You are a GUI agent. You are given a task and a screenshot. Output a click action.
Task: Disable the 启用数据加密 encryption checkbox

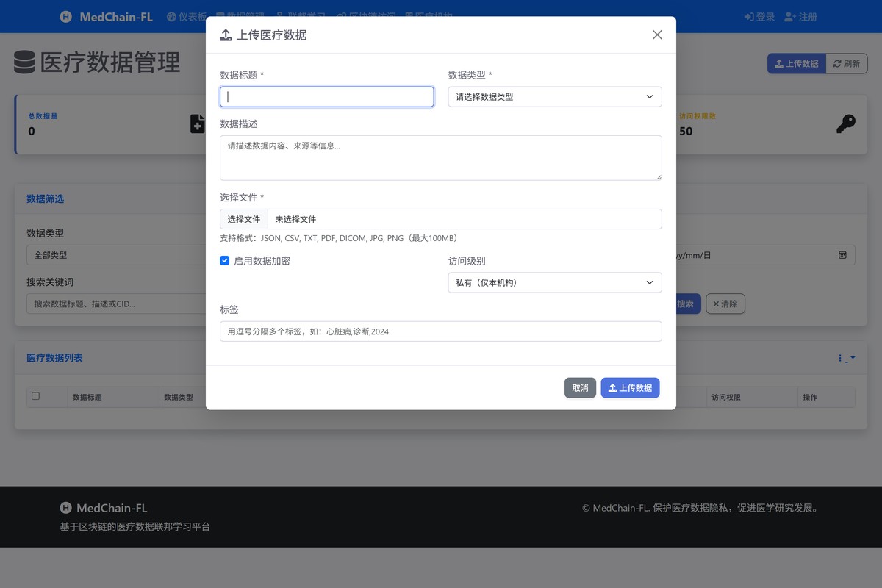(225, 260)
